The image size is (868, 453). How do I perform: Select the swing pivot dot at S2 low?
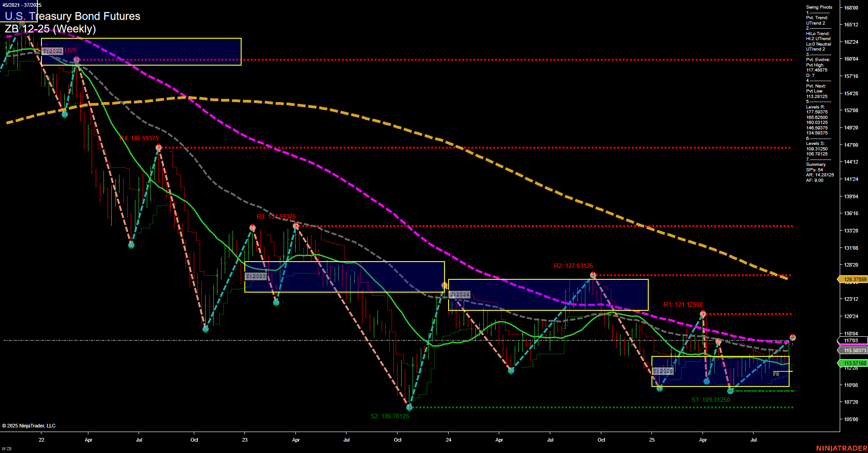(409, 407)
